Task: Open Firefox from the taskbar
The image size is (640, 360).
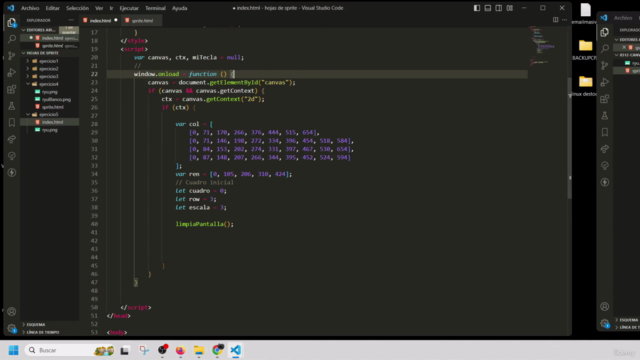Action: tap(180, 350)
